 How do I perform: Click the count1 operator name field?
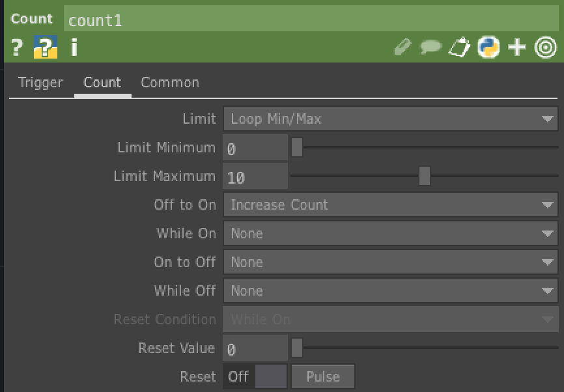[310, 20]
